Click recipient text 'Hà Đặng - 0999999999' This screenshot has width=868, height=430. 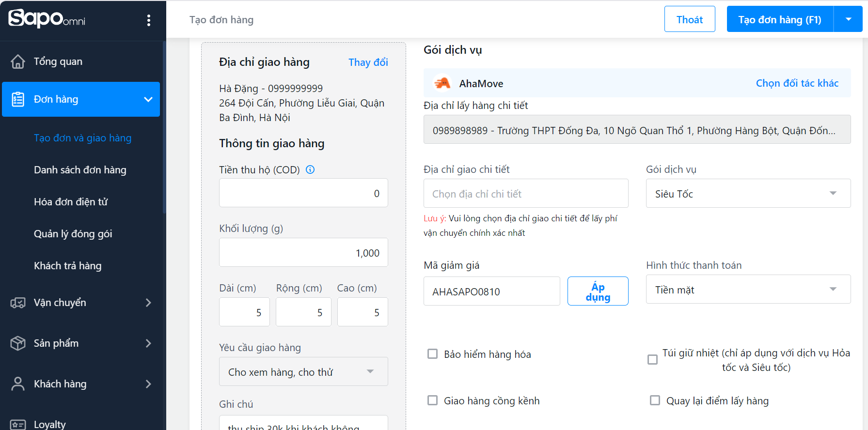pyautogui.click(x=271, y=89)
